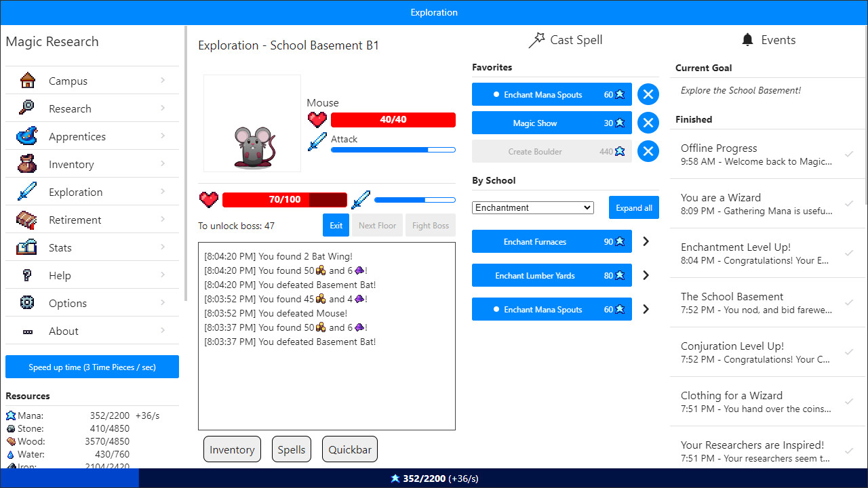
Task: Click the Apprentices hat icon
Action: point(26,136)
